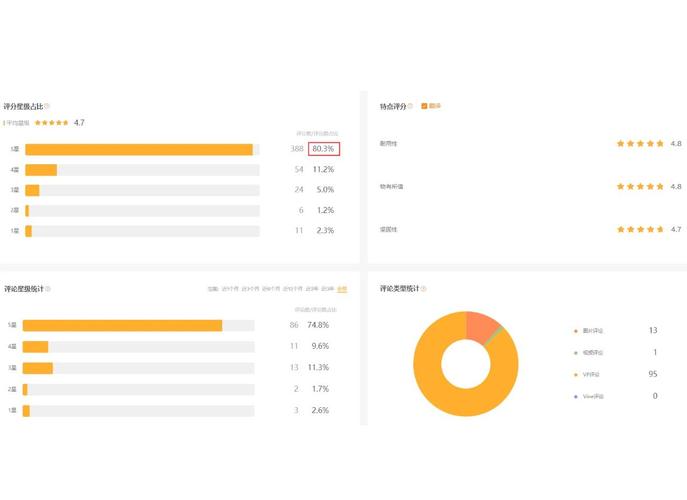
Task: Click the '1.2%' percentage value
Action: tap(325, 210)
